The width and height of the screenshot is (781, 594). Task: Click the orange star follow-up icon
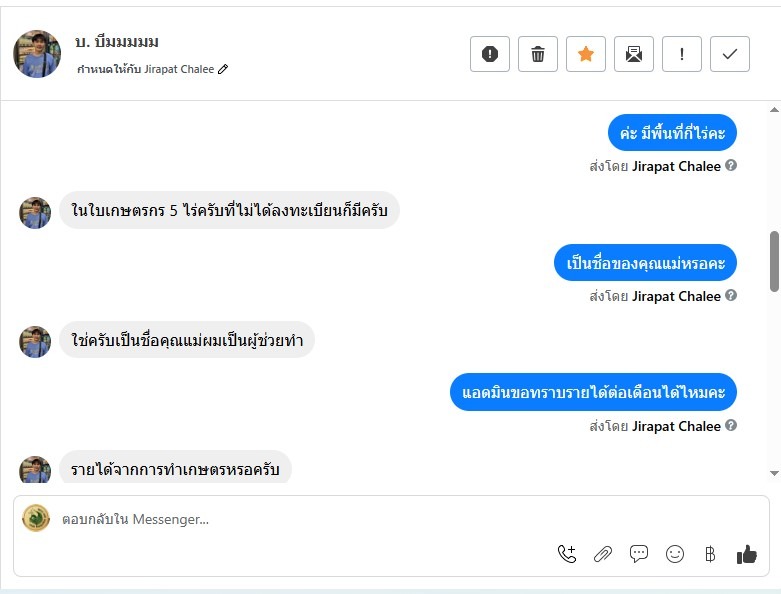[586, 54]
